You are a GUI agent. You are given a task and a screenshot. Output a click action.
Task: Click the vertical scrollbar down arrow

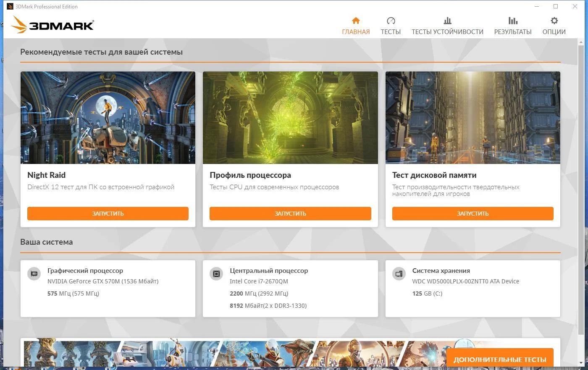pyautogui.click(x=581, y=362)
